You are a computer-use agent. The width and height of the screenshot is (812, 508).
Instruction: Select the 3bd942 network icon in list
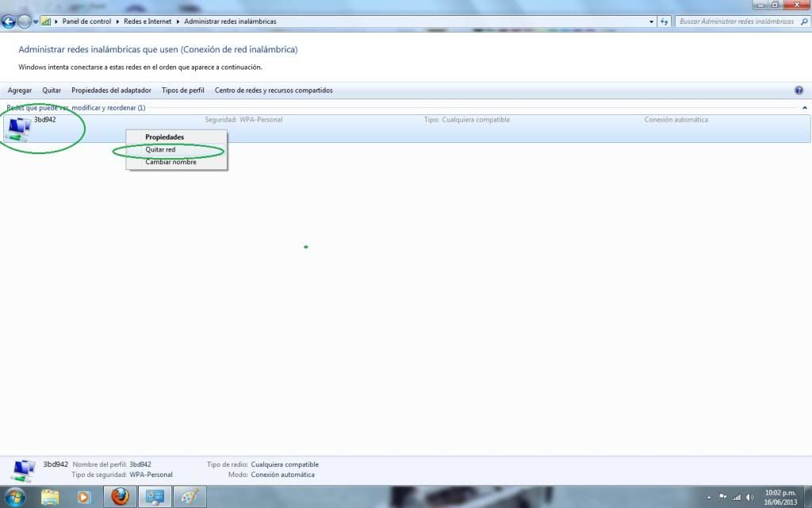tap(17, 129)
